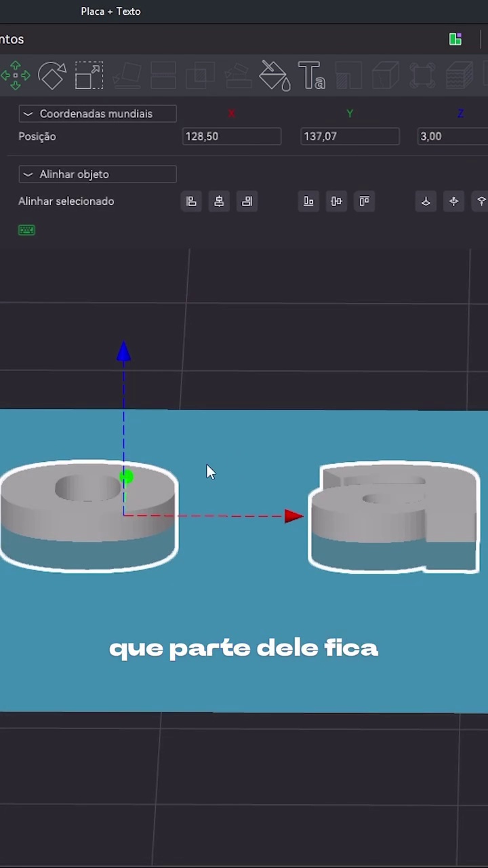Image resolution: width=488 pixels, height=868 pixels.
Task: Click the Z-axis center align icon
Action: click(x=453, y=201)
